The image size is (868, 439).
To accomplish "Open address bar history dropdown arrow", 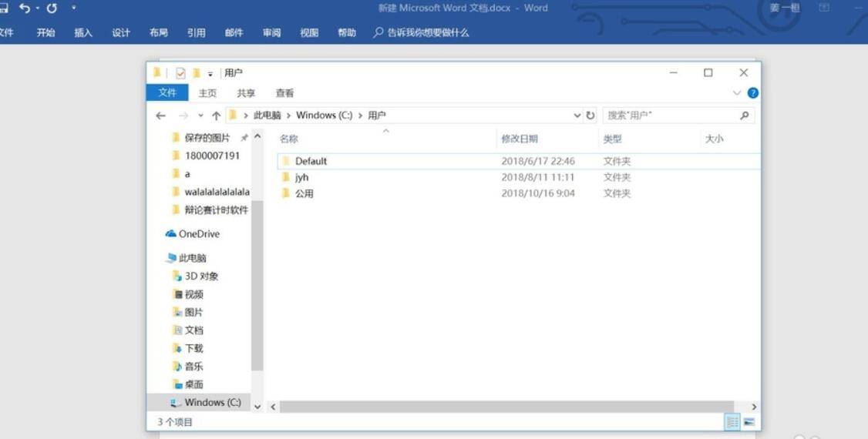I will point(577,116).
